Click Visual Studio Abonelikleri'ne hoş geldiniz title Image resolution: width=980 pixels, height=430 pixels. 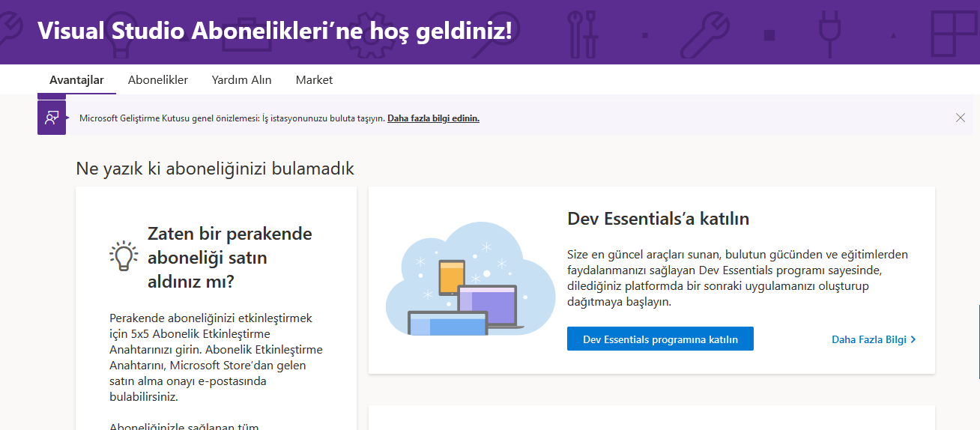[274, 31]
